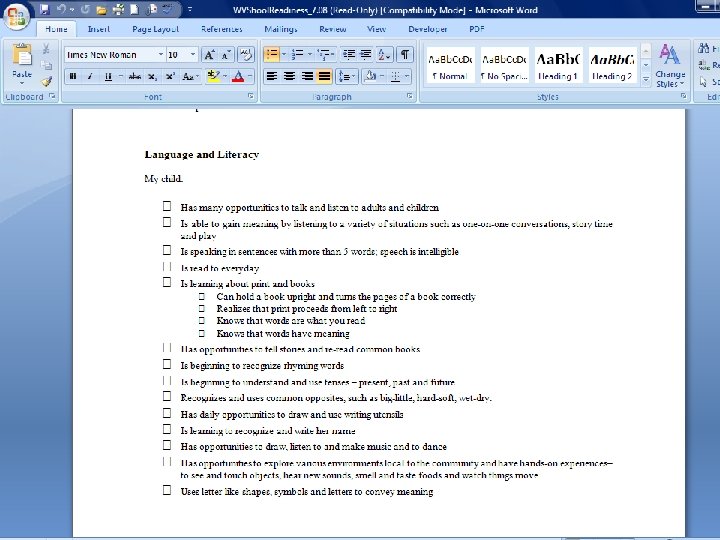Check 'Is beginning to recognize rhyming words' box
Viewport: 720px width, 540px height.
tap(167, 364)
